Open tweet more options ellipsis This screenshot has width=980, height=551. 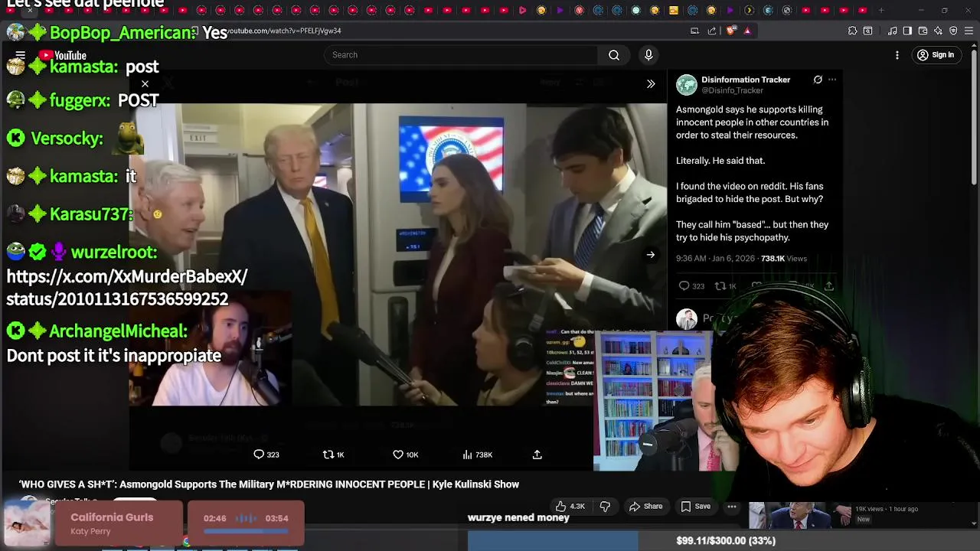[x=832, y=80]
